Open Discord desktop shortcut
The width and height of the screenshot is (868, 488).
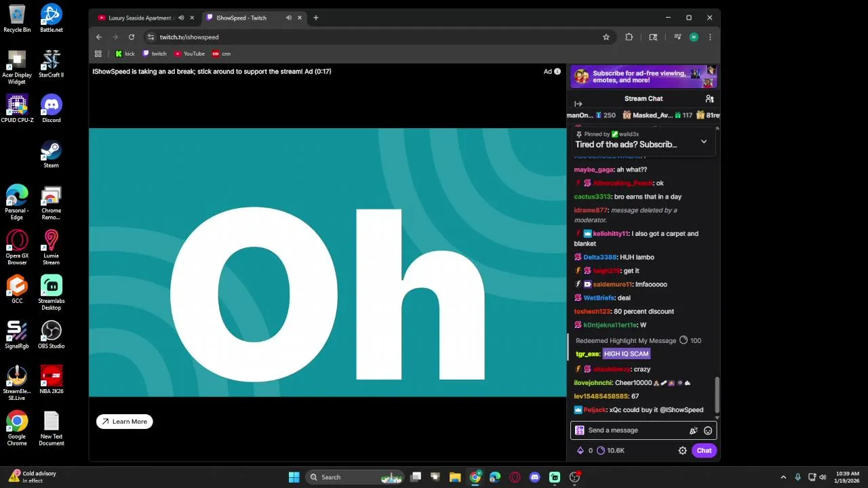coord(52,108)
